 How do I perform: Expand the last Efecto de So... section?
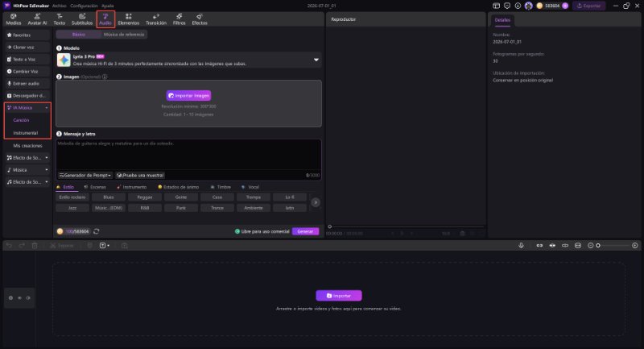coord(47,181)
